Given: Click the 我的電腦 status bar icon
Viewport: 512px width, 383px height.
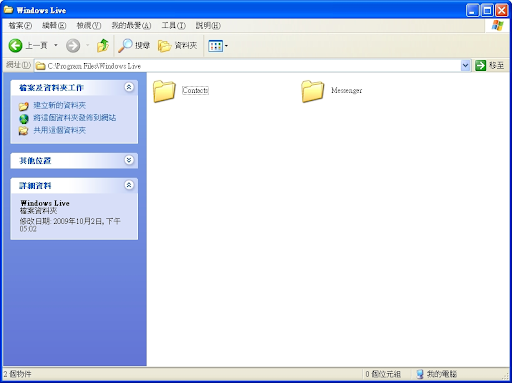Looking at the screenshot, I should pos(420,374).
